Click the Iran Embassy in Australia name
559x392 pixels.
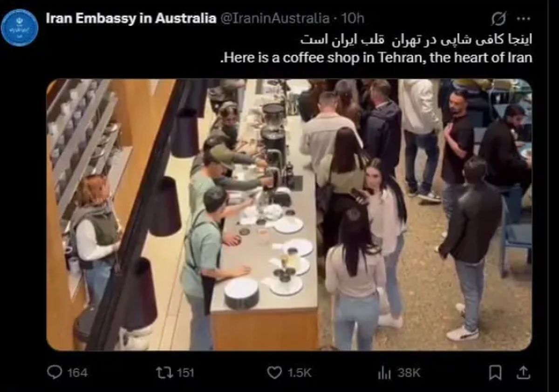pos(131,19)
